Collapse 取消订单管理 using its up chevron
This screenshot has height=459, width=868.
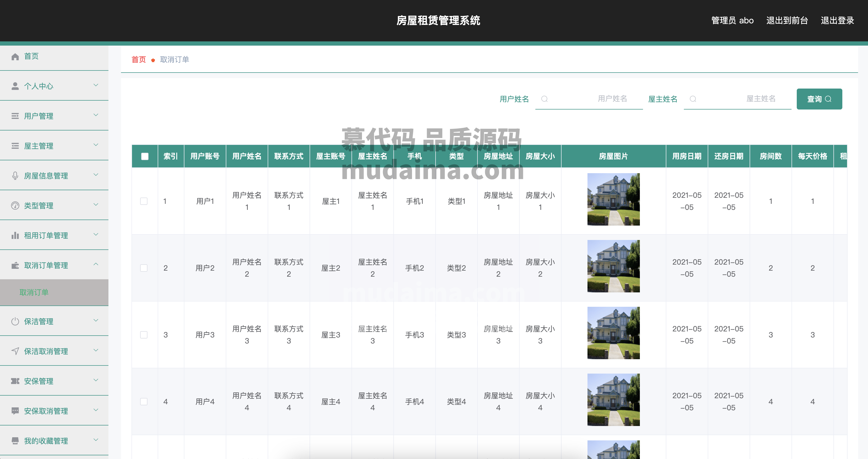click(96, 264)
